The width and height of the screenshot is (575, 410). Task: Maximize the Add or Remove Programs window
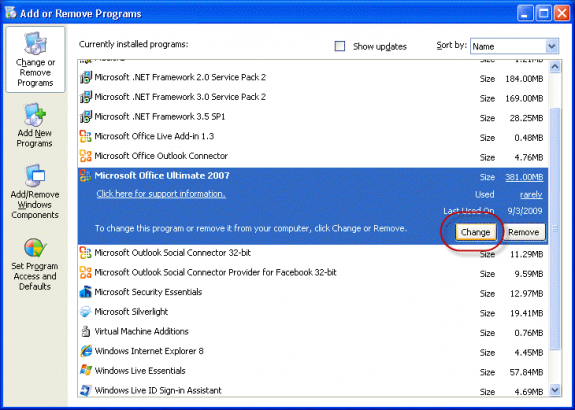tap(543, 13)
